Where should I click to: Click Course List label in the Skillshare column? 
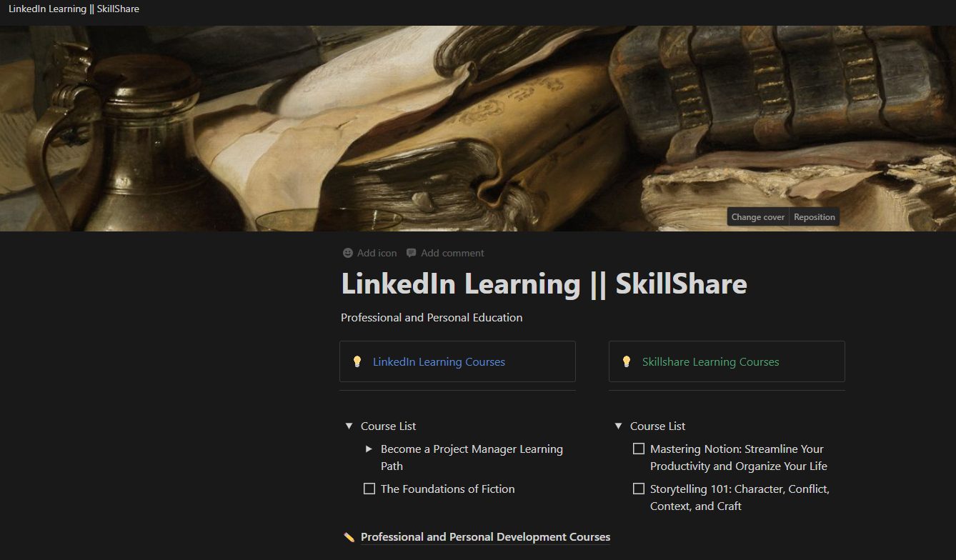(657, 426)
